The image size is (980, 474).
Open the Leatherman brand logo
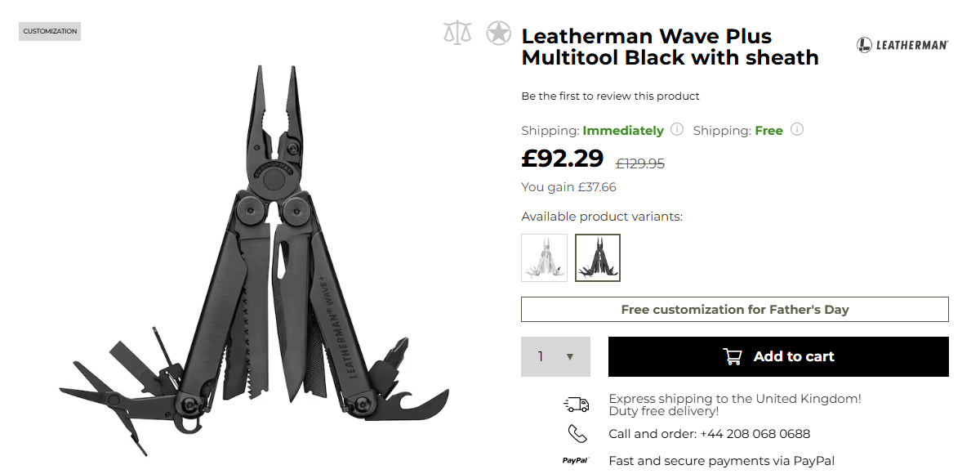(x=902, y=45)
